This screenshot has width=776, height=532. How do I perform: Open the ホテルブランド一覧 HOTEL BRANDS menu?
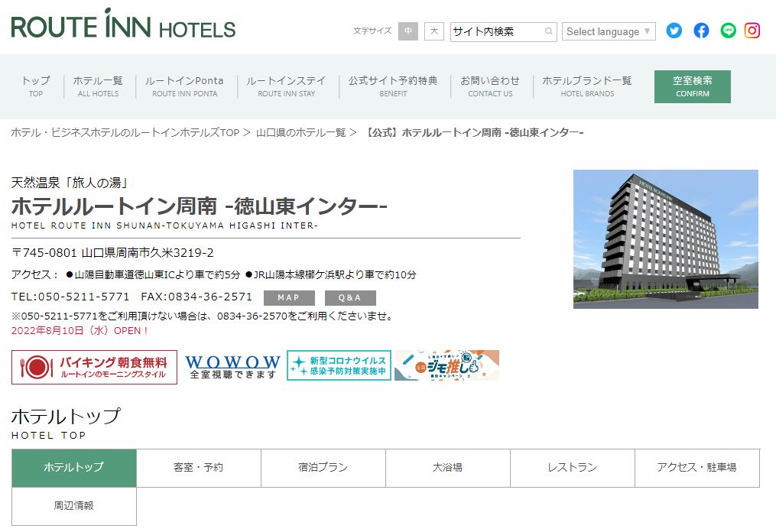587,86
